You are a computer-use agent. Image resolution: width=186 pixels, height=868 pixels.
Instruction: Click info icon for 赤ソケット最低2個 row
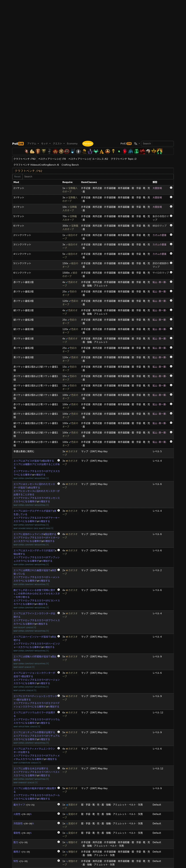pyautogui.click(x=171, y=291)
